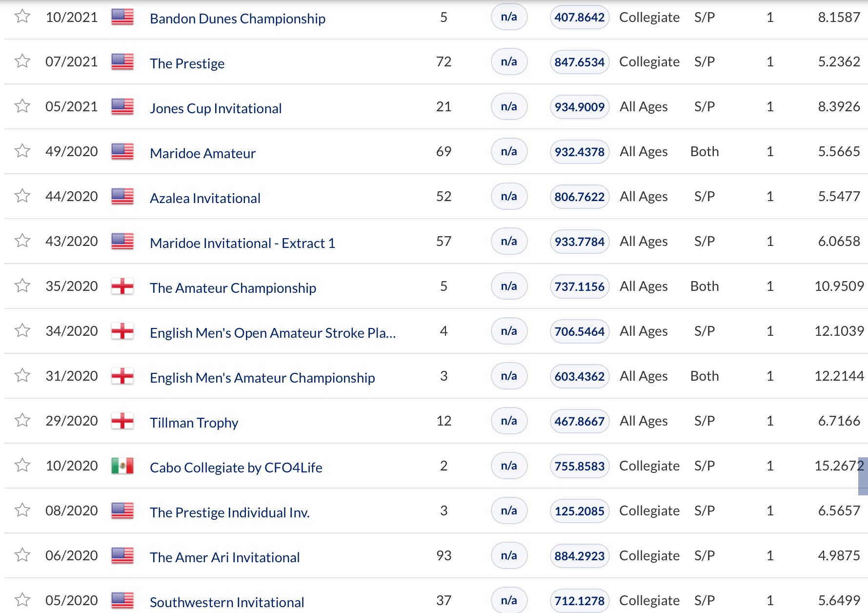868x613 pixels.
Task: Click the 125.2085 points badge
Action: [x=579, y=511]
